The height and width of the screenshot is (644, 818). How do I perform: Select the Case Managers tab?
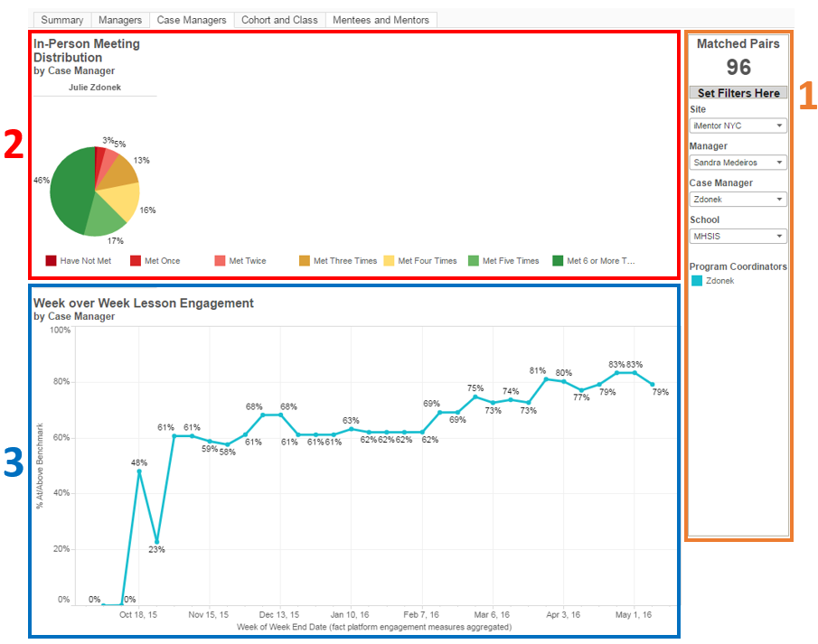192,20
